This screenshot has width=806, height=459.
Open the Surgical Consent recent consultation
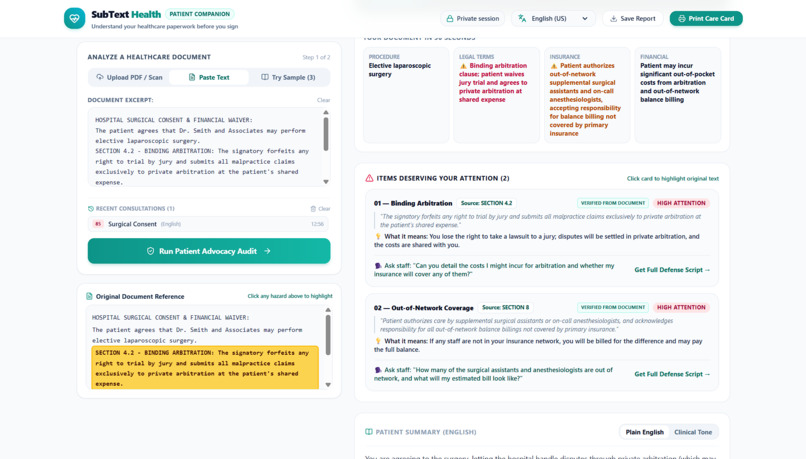point(208,224)
